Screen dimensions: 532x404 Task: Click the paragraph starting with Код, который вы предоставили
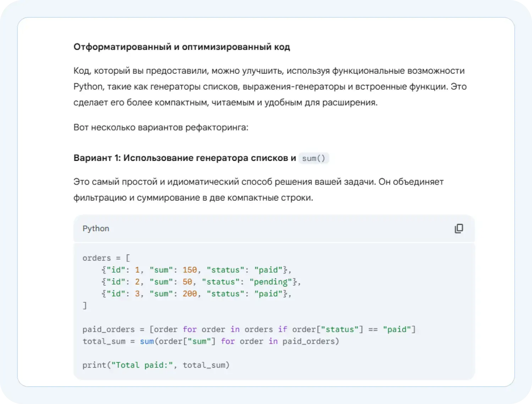click(270, 86)
